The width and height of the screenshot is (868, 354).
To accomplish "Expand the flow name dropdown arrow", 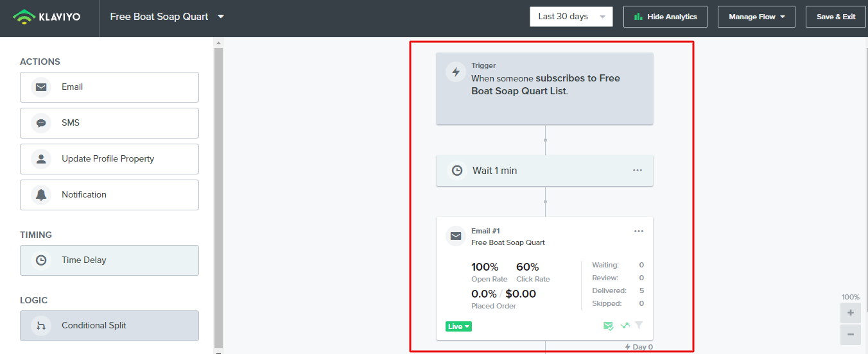I will 221,17.
